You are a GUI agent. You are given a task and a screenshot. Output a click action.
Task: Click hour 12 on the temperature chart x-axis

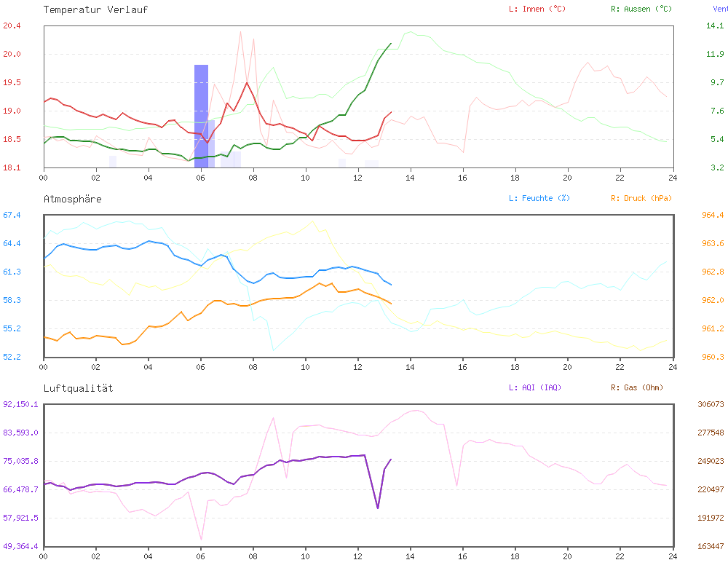point(358,177)
